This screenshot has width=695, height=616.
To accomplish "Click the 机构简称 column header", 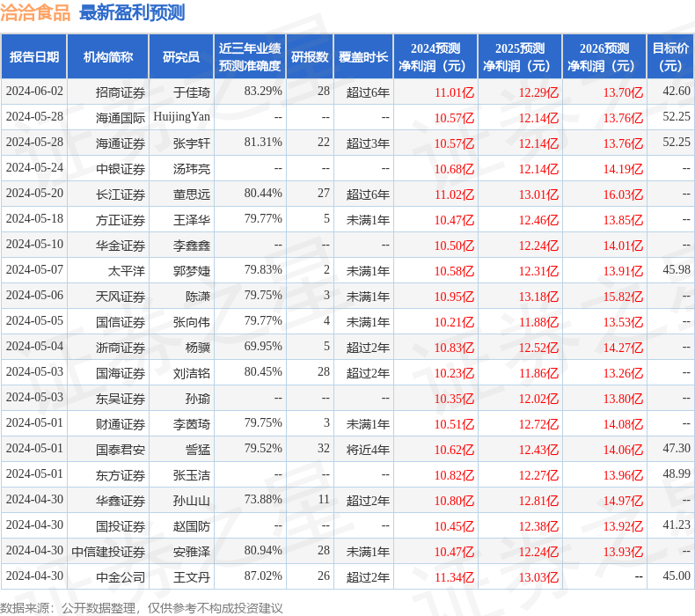I will 108,57.
